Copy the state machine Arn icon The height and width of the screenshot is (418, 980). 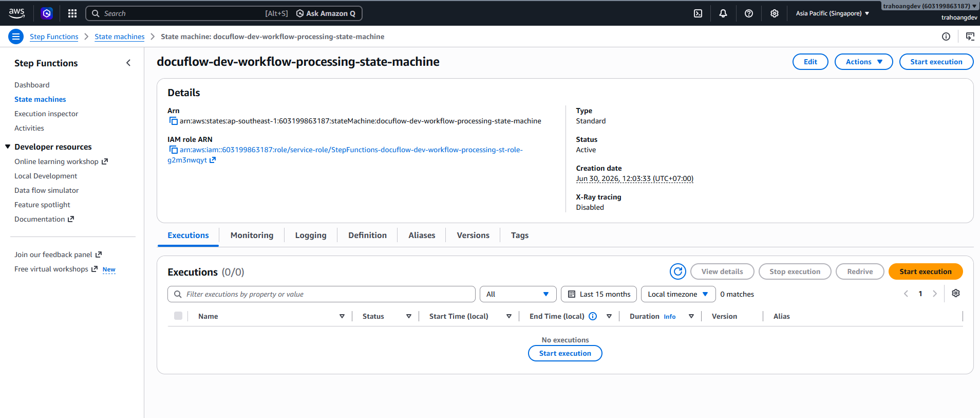174,121
